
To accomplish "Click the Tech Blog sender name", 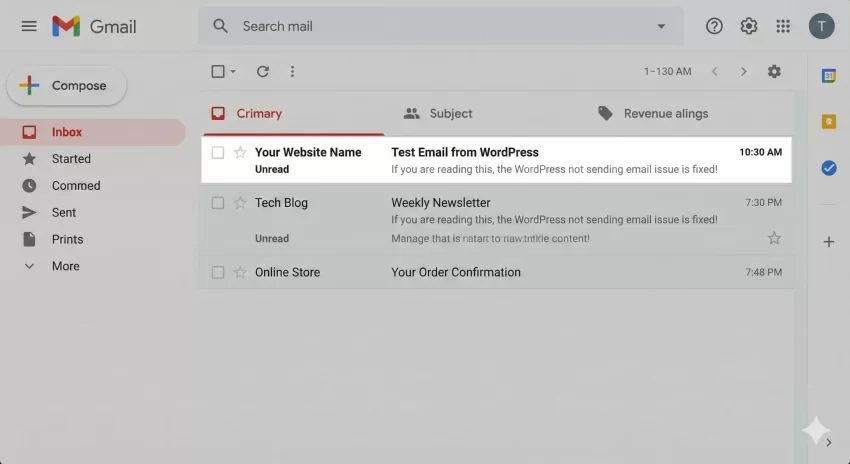I will (281, 203).
